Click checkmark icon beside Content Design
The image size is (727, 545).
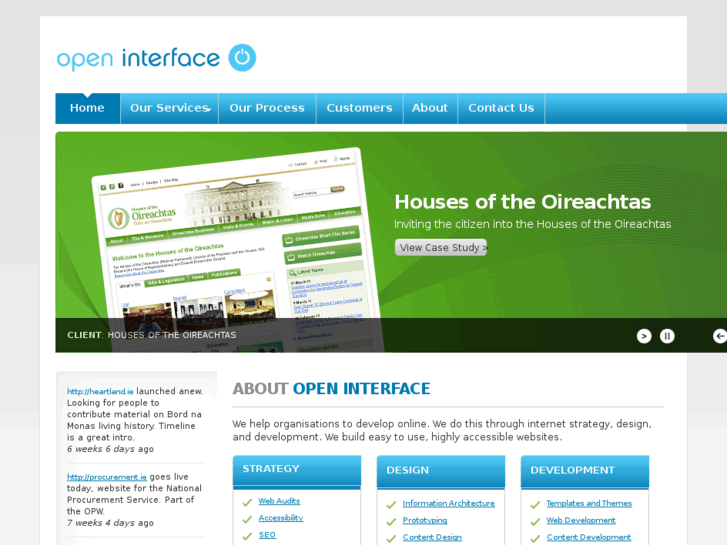click(391, 539)
